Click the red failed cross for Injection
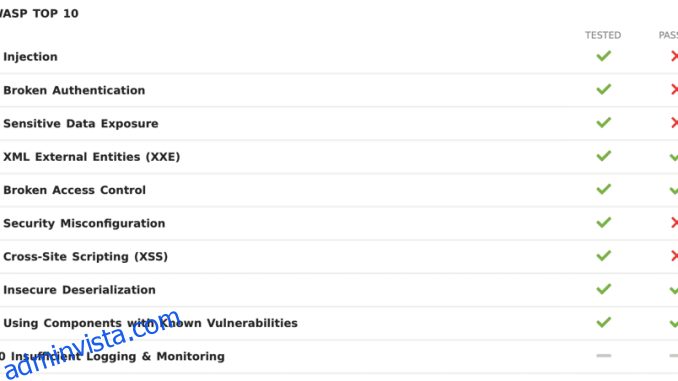Image resolution: width=678 pixels, height=381 pixels. [x=674, y=56]
